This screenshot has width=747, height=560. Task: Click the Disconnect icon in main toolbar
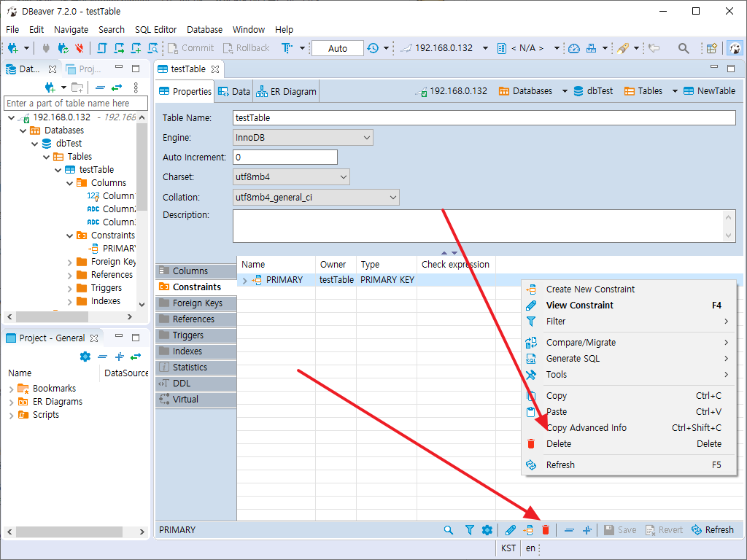80,48
